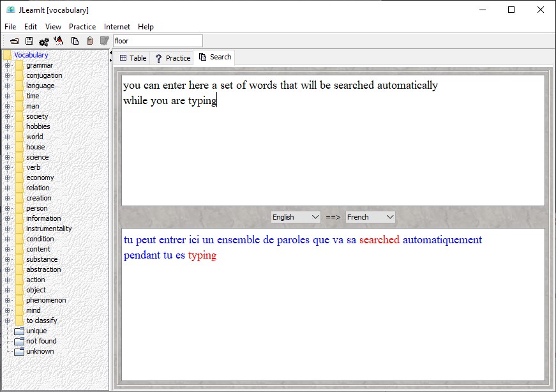556x392 pixels.
Task: Select the action category
Action: click(x=36, y=280)
